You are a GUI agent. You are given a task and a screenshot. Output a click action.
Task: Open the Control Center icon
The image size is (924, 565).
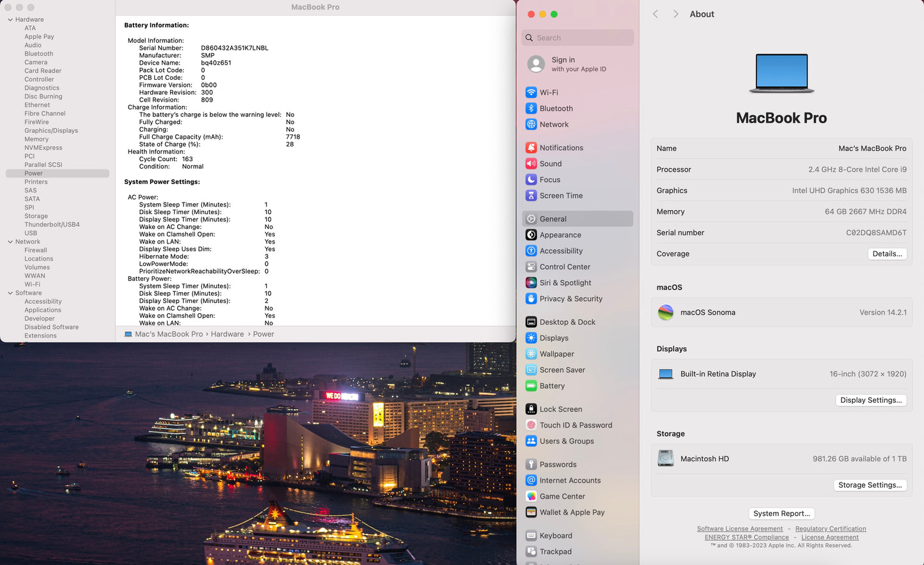[531, 267]
